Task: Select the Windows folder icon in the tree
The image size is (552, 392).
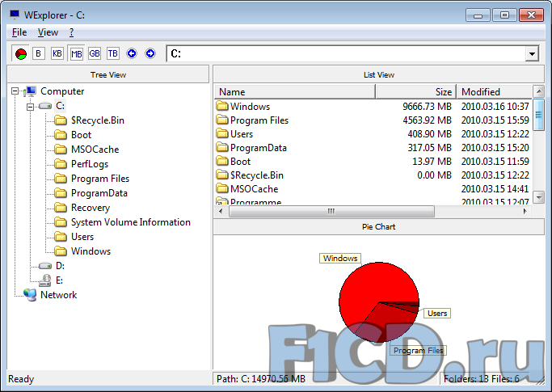Action: click(61, 251)
